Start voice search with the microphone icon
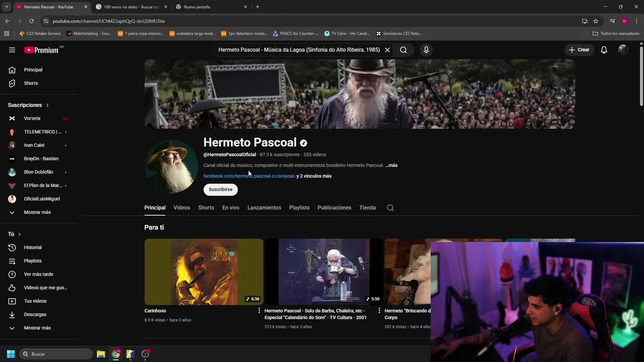 (x=426, y=50)
